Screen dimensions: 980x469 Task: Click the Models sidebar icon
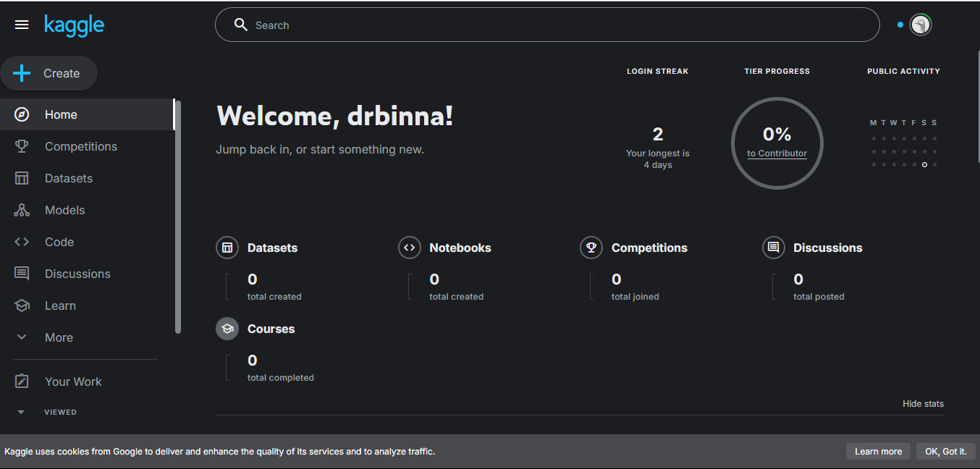pyautogui.click(x=22, y=210)
